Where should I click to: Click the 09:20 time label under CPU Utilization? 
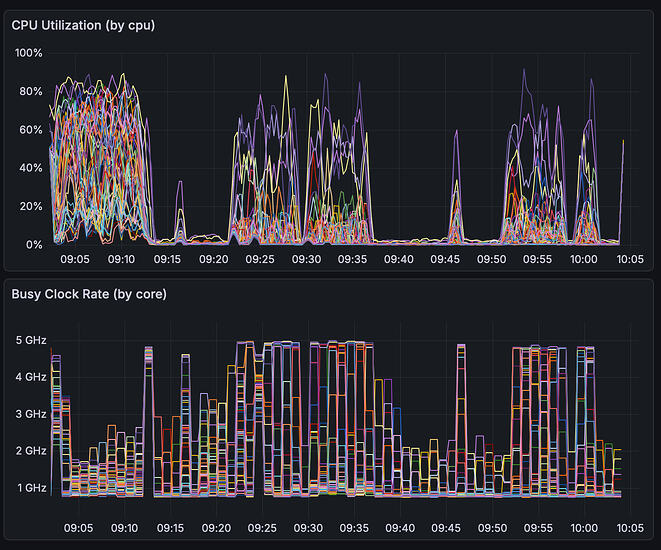(214, 259)
